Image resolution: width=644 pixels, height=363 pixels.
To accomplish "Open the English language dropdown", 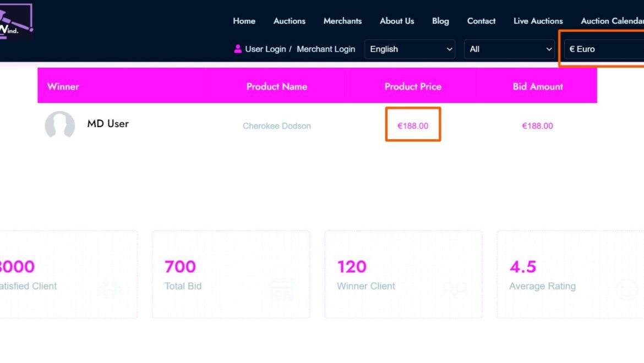I will [410, 49].
